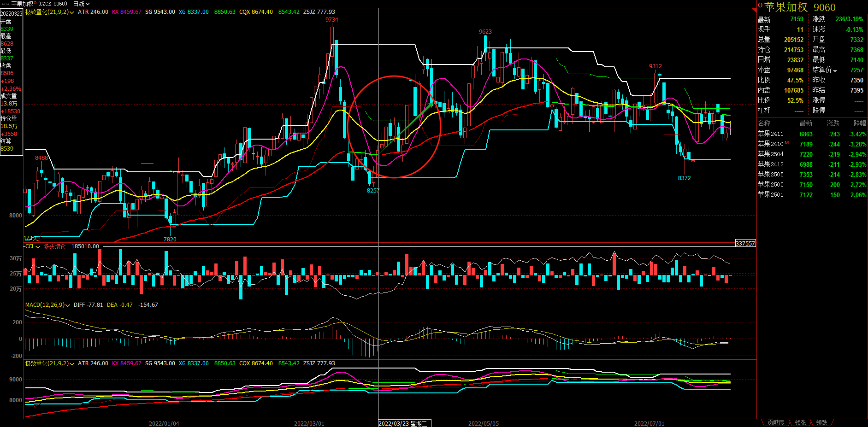Click the 2022/01/04 date axis label

coord(164,423)
